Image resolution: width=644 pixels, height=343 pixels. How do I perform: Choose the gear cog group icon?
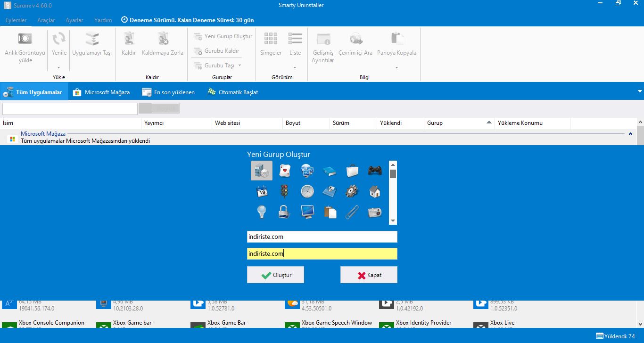(352, 191)
